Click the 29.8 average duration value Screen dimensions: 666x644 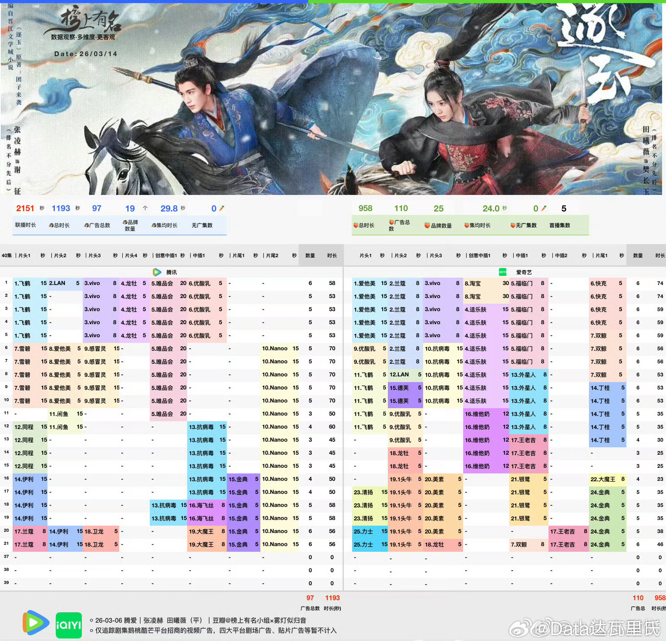169,208
